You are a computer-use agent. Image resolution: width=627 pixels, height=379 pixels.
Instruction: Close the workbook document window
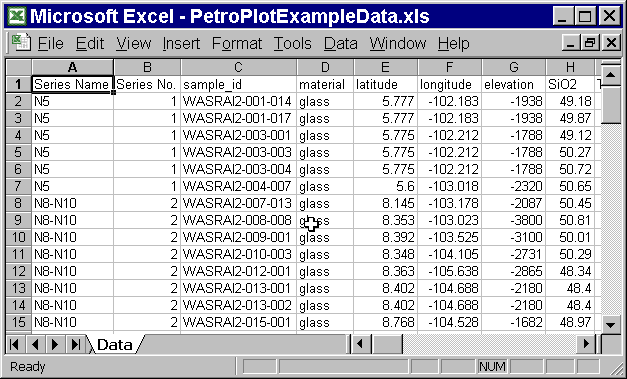click(x=611, y=43)
